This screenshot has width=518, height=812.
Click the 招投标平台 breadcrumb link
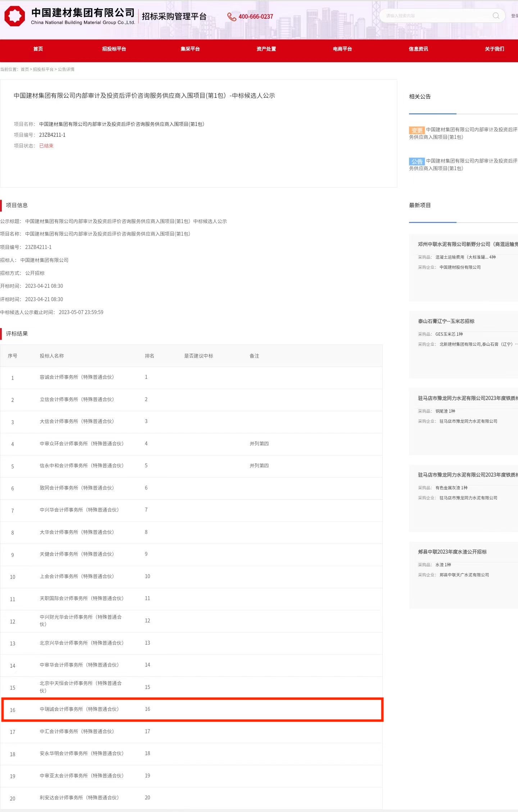click(x=43, y=69)
